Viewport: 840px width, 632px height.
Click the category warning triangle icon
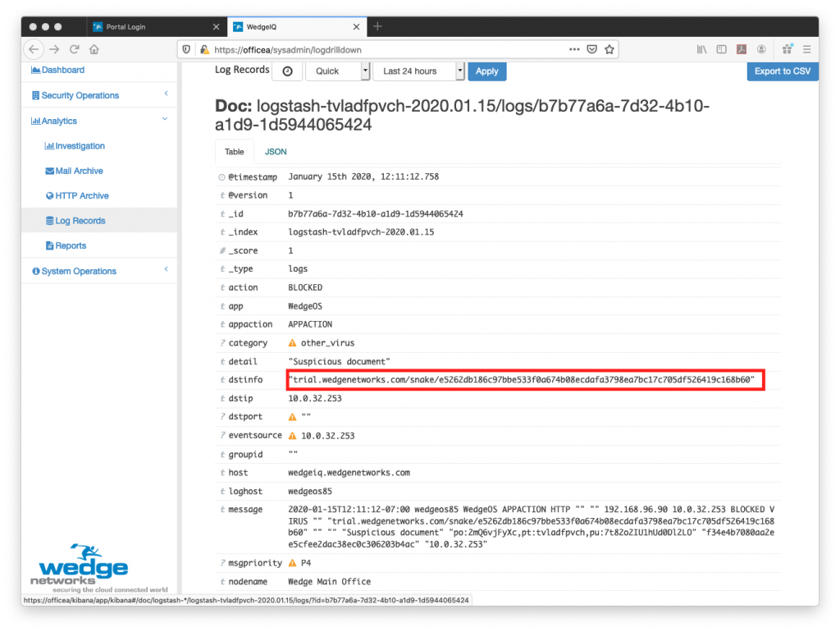click(292, 343)
